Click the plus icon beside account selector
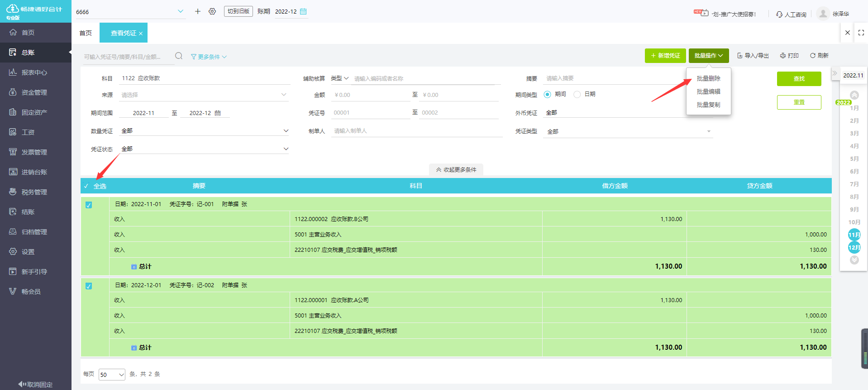Image resolution: width=868 pixels, height=390 pixels. 198,11
